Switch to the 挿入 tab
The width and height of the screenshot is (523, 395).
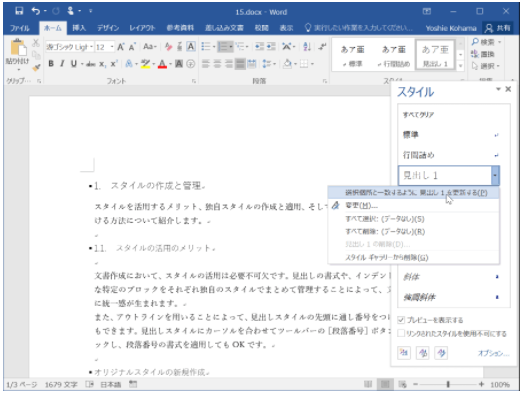coord(79,28)
